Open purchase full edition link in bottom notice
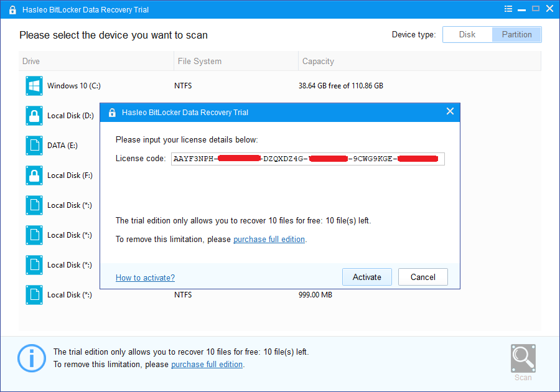 coord(207,364)
